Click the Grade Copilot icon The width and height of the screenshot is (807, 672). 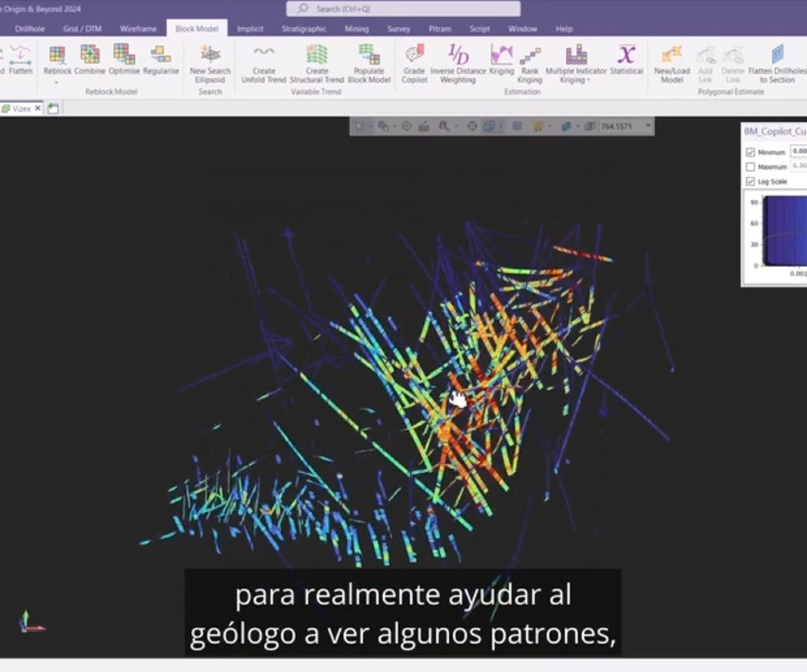414,55
